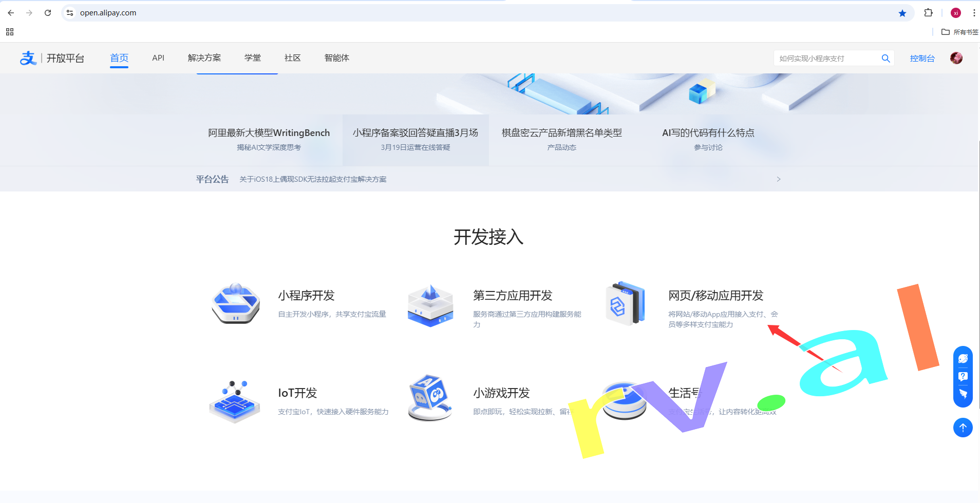Click the IoT开发 heading
This screenshot has height=503, width=980.
coord(297,393)
